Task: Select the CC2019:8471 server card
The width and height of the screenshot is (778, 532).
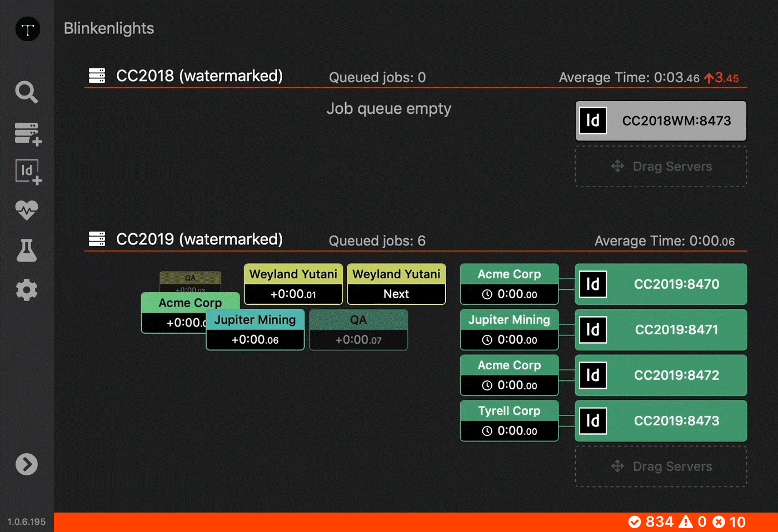Action: (661, 330)
